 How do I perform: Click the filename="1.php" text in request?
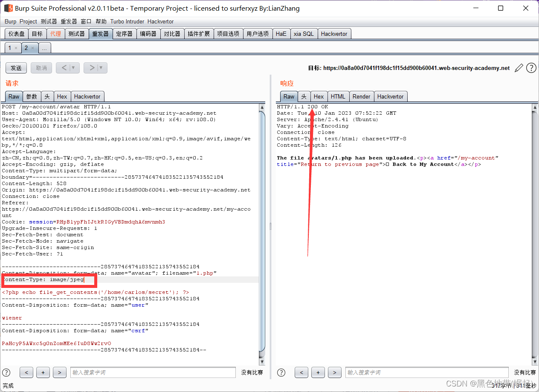(189, 273)
